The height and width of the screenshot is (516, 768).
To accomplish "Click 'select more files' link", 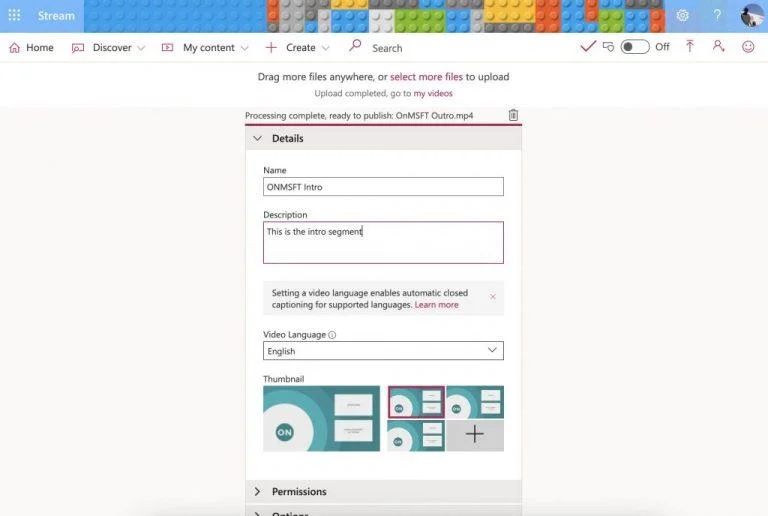I will coord(426,77).
